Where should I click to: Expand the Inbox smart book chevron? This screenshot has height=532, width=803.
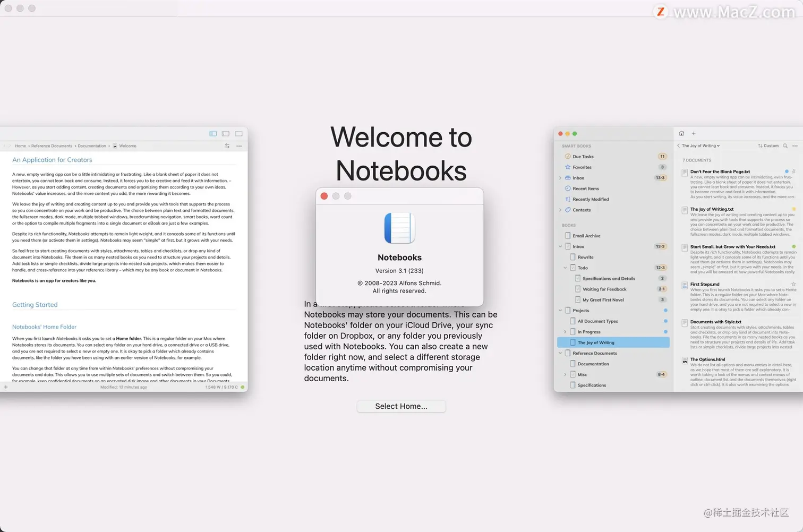tap(560, 178)
